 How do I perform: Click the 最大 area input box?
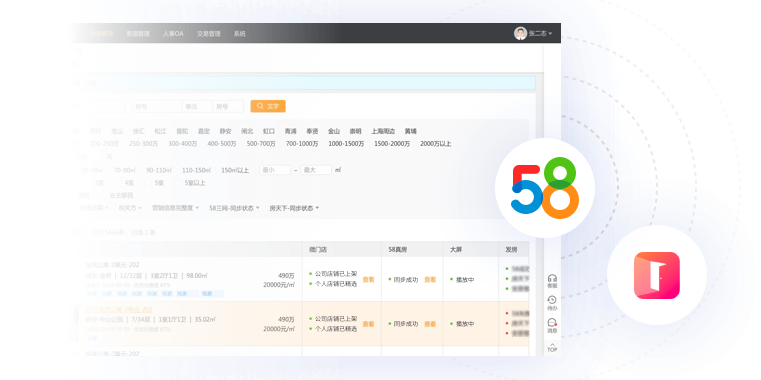point(316,170)
